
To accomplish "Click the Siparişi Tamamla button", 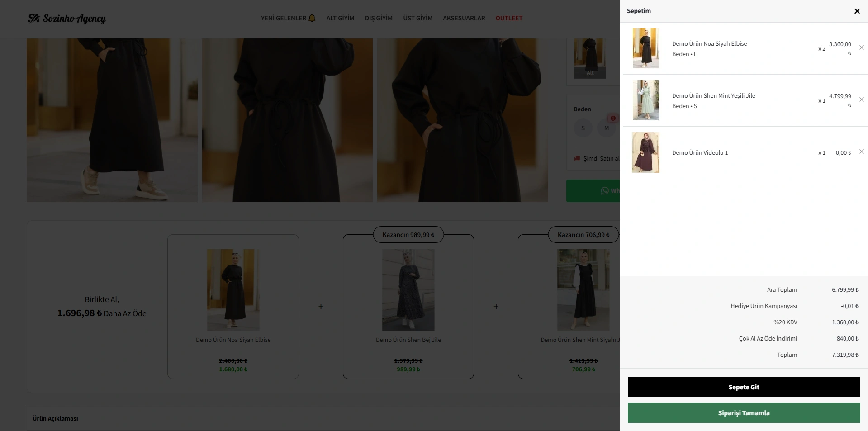I will tap(744, 413).
